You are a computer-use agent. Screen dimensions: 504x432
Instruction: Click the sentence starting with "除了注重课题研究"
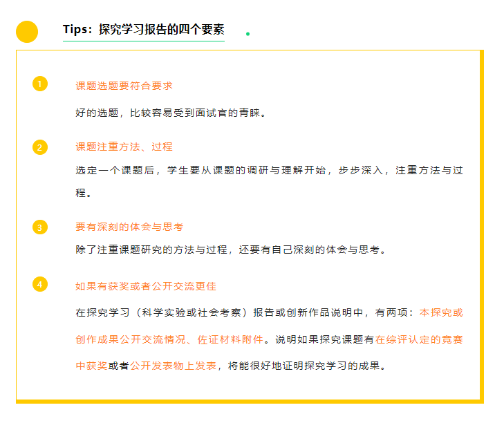(x=230, y=250)
